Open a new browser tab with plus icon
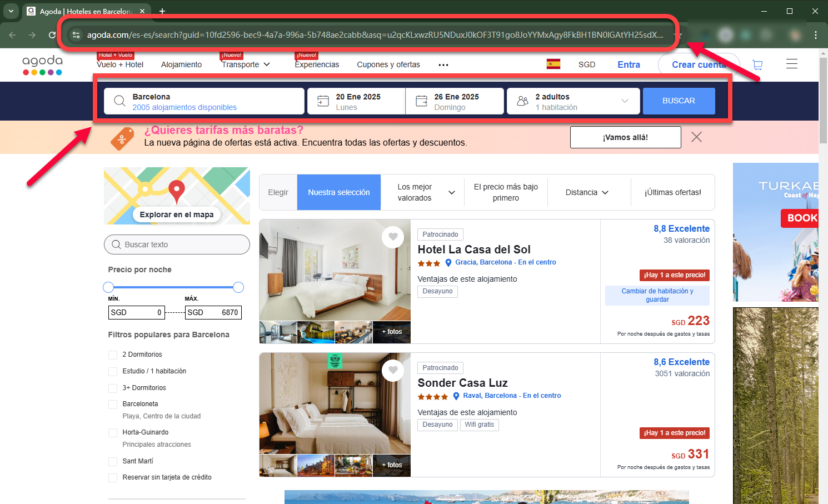Image resolution: width=828 pixels, height=504 pixels. [x=162, y=11]
